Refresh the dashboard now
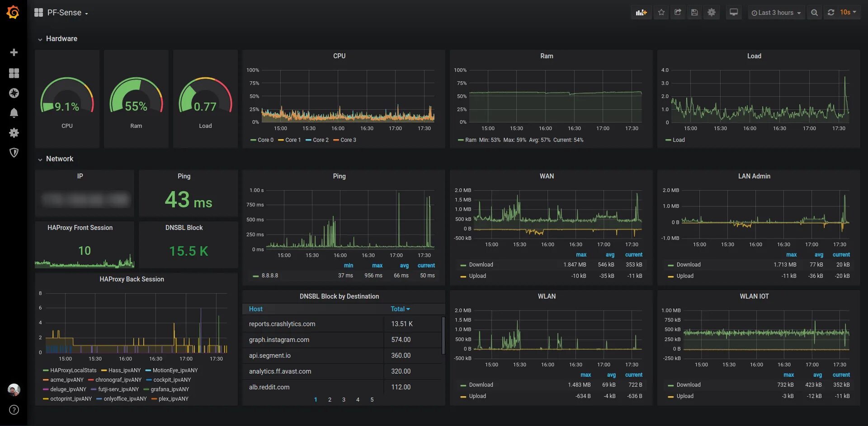 click(831, 13)
